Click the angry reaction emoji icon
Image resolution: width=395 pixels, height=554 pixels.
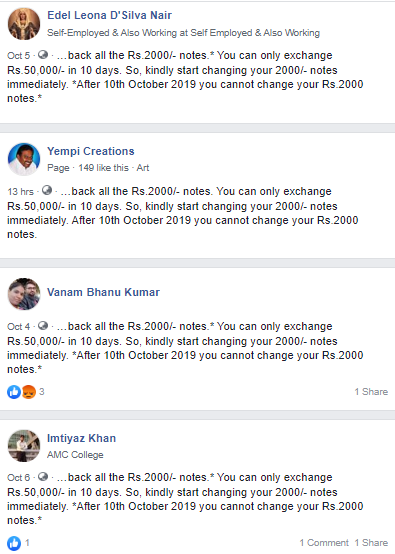[x=29, y=392]
